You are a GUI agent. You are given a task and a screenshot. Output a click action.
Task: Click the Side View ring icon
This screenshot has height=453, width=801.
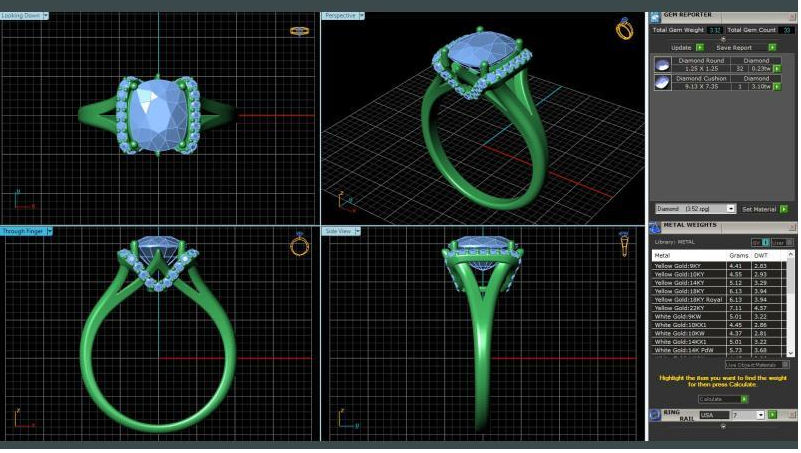point(624,243)
